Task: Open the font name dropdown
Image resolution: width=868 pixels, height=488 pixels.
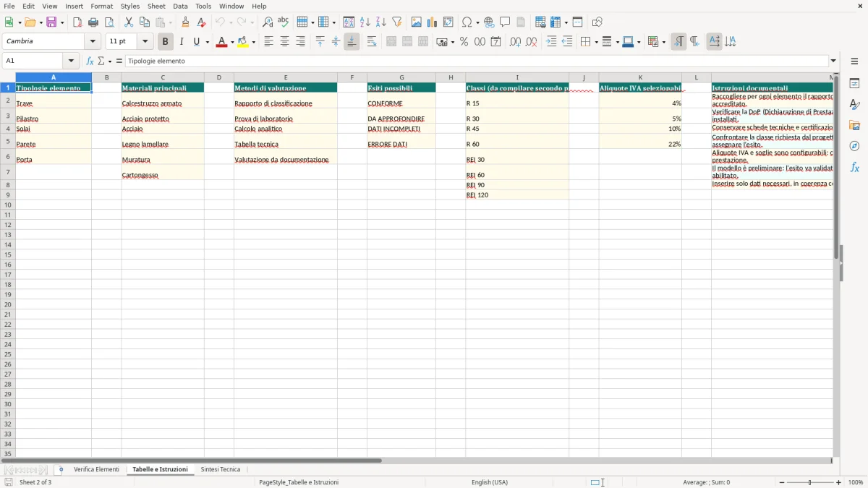Action: 93,42
